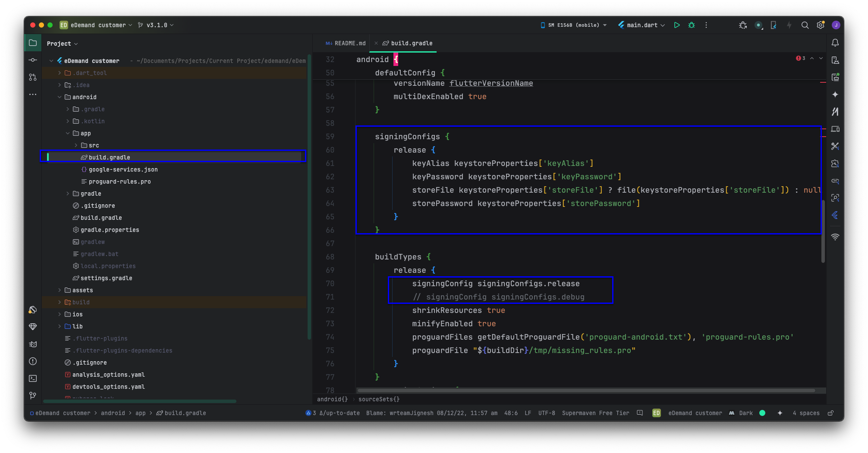Click sourceSets{} editor breadcrumb
Viewport: 868px width, 453px height.
click(379, 399)
